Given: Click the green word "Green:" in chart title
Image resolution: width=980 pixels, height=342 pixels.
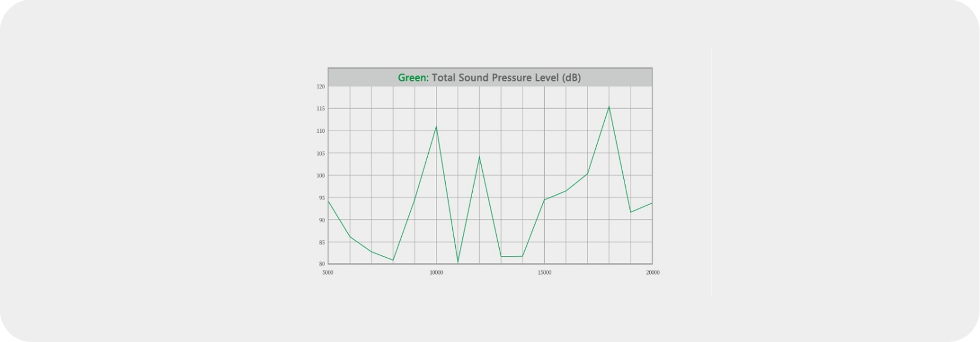Looking at the screenshot, I should (413, 78).
